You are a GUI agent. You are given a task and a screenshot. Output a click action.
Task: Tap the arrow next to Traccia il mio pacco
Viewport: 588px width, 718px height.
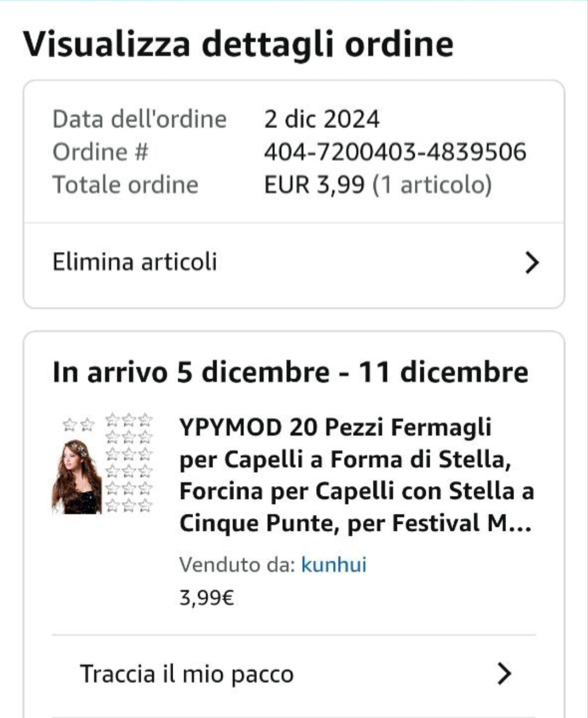point(504,674)
